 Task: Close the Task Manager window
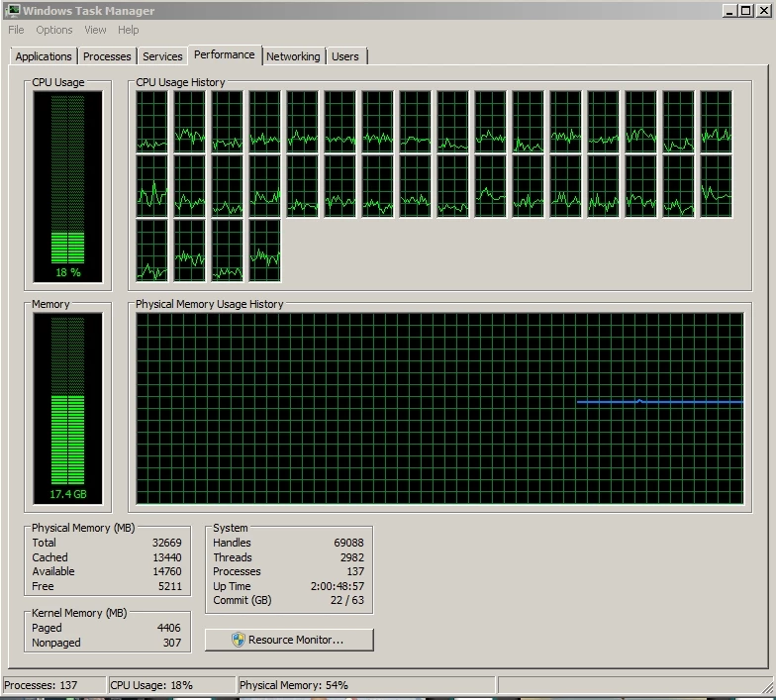tap(764, 10)
